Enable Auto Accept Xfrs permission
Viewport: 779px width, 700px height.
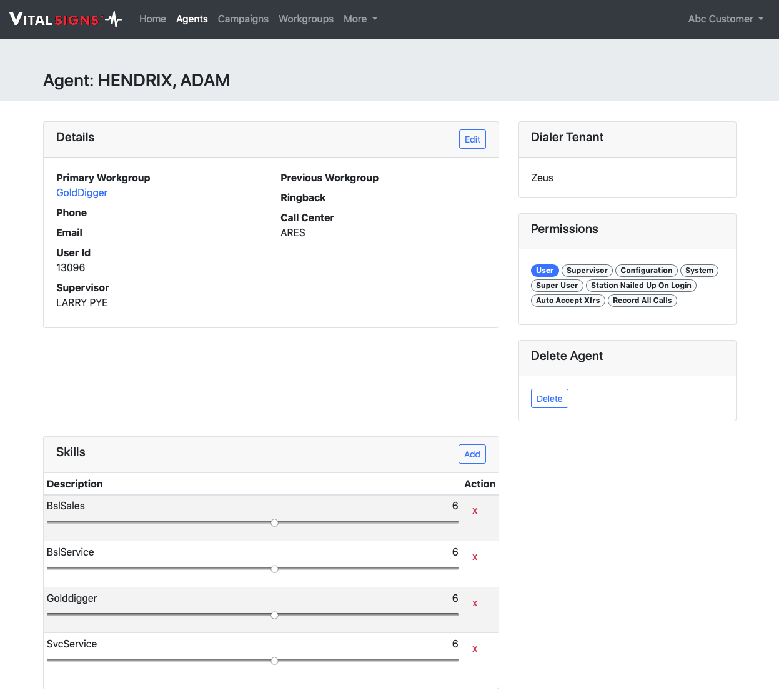(567, 301)
